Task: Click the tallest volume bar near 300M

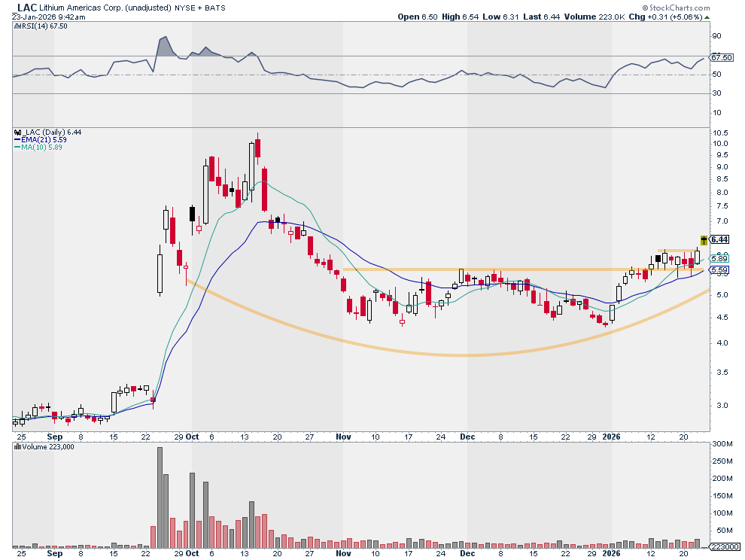Action: coord(160,498)
